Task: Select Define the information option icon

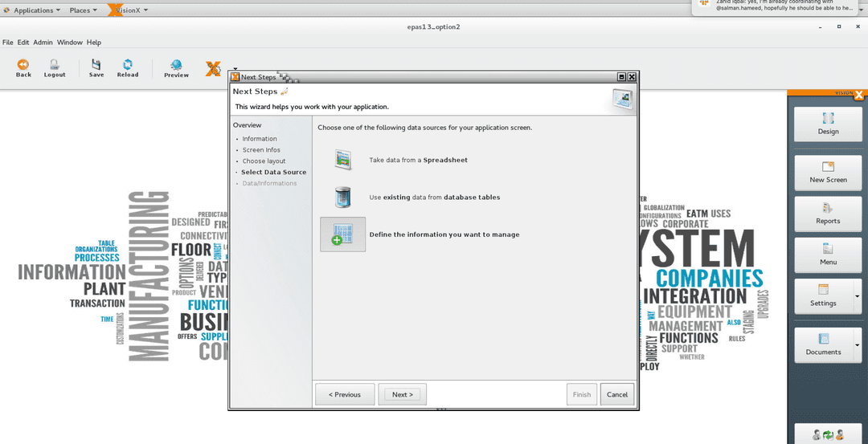Action: tap(342, 234)
